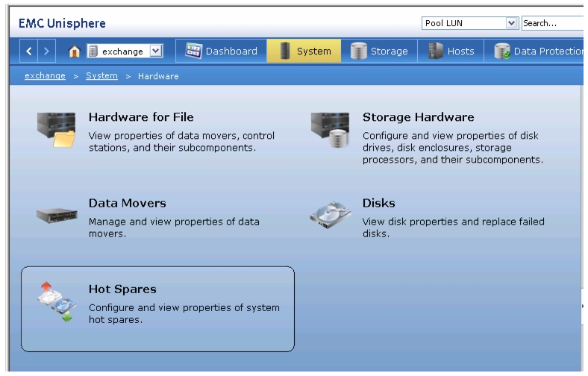Open the Storage tab

point(380,51)
